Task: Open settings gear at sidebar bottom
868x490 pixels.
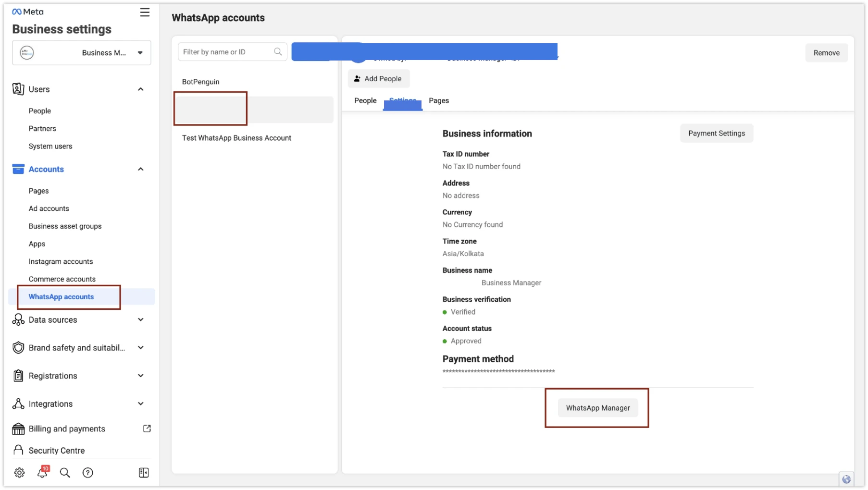Action: tap(20, 473)
